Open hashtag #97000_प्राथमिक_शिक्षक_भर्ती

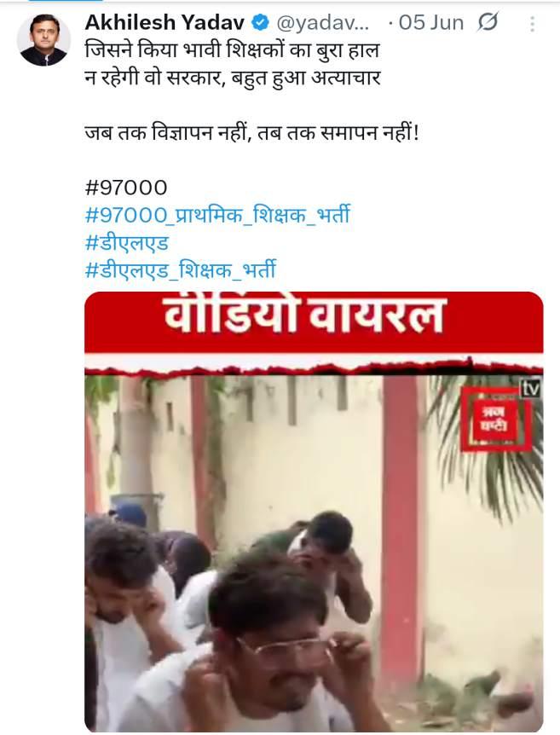[x=217, y=215]
